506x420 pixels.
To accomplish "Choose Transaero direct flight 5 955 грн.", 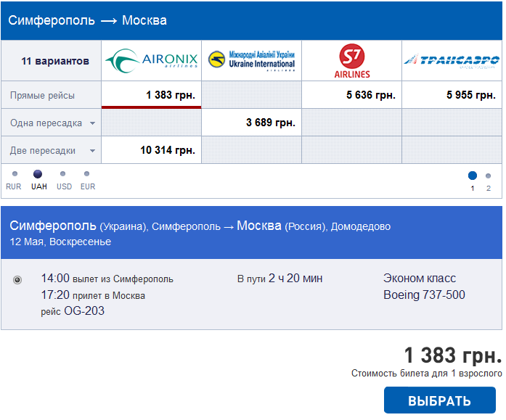I will [x=452, y=95].
